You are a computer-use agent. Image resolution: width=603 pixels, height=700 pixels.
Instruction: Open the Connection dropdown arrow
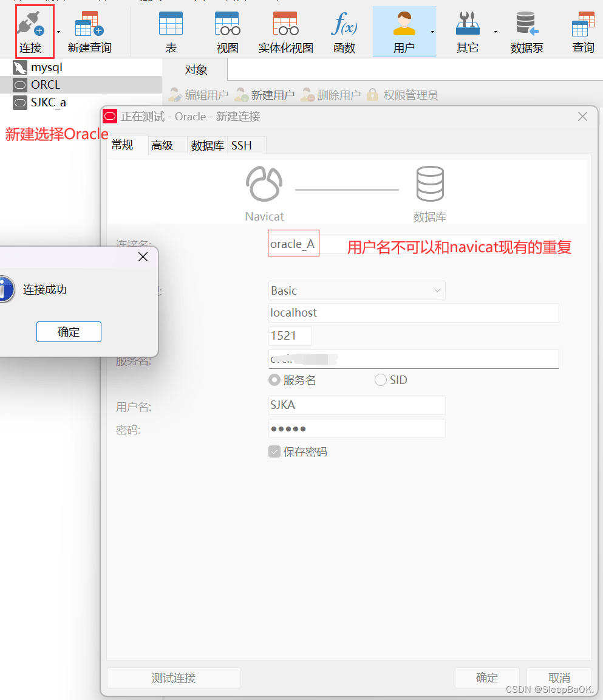pos(58,32)
